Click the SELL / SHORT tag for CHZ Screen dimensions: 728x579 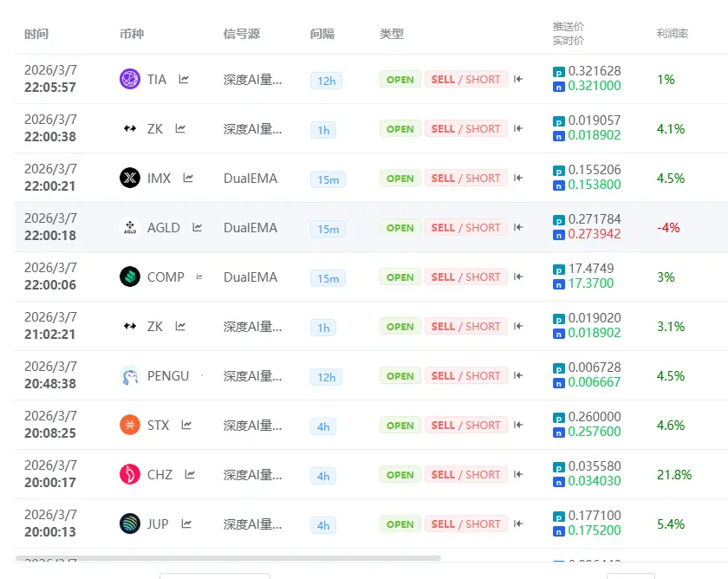click(x=465, y=474)
